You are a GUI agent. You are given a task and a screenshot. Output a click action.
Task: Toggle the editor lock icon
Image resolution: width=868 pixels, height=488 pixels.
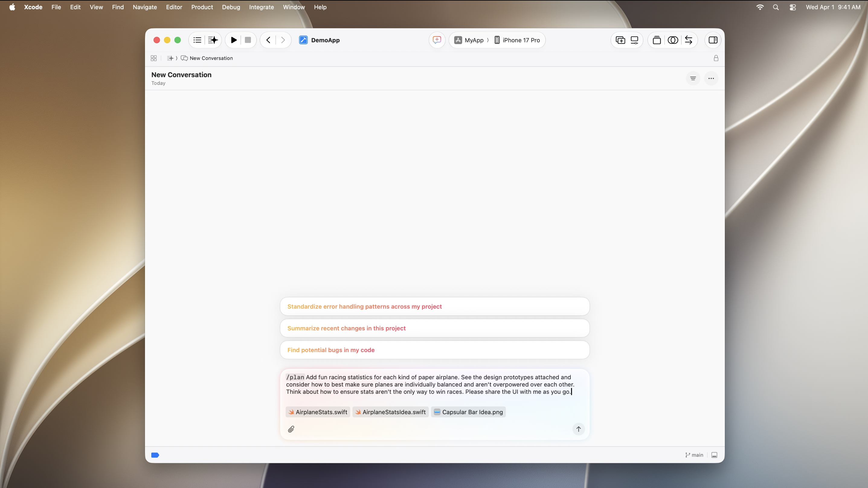[x=716, y=58]
